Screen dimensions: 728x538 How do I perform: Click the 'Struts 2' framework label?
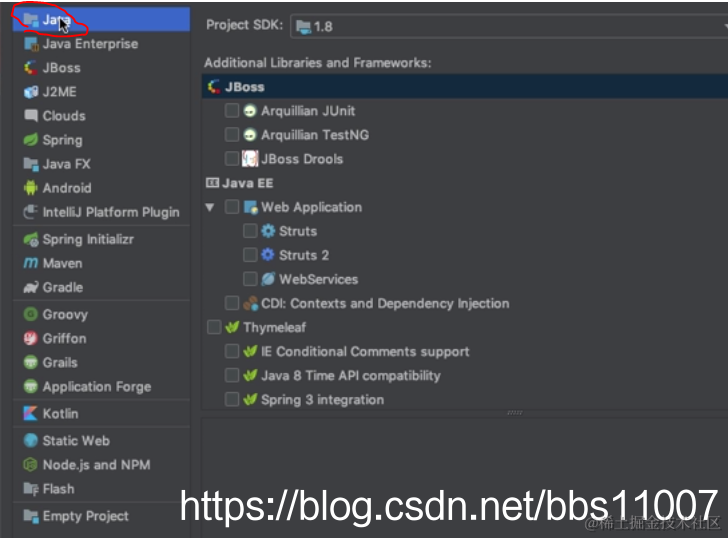pos(304,255)
